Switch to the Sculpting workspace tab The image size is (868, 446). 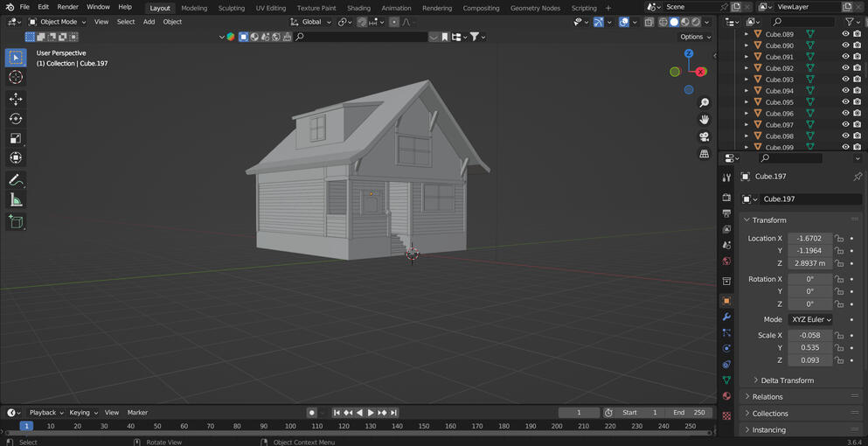232,9
